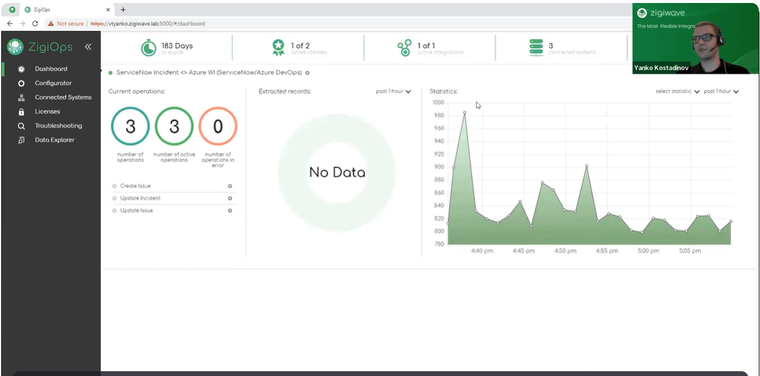
Task: Click the Not secure warning icon
Action: click(51, 23)
